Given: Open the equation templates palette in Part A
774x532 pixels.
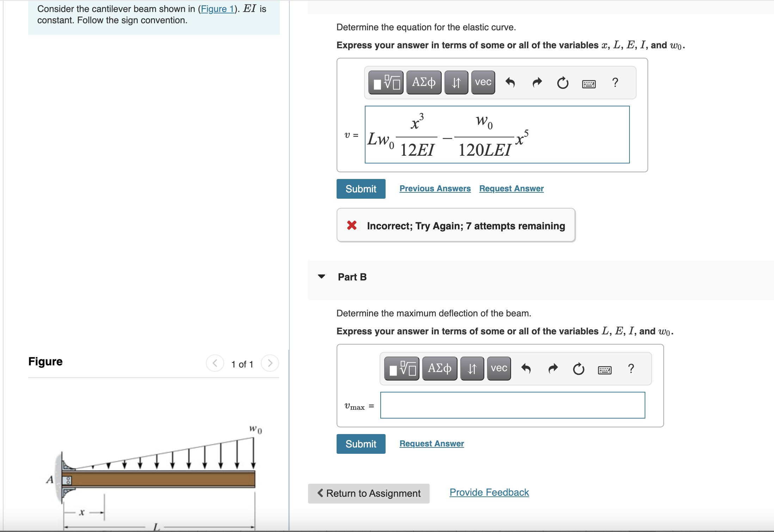Looking at the screenshot, I should 386,82.
